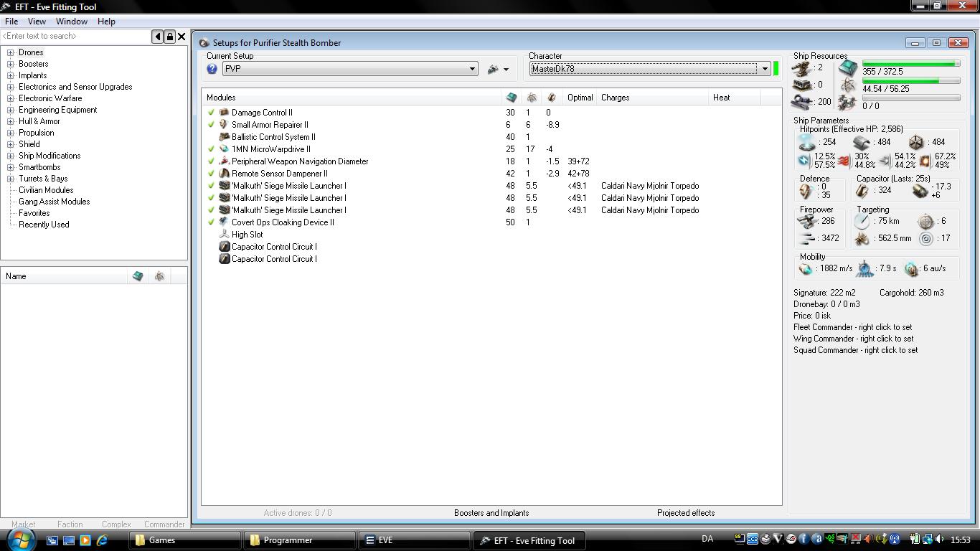Open the Current Setup dropdown showing PVP
The width and height of the screenshot is (980, 551).
tap(350, 69)
